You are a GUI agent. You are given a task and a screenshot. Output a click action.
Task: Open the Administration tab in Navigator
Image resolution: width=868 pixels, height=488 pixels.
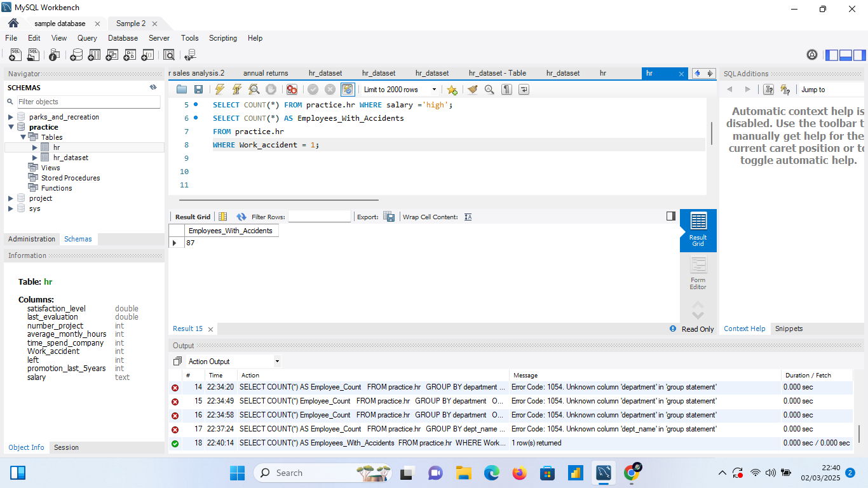(x=32, y=239)
